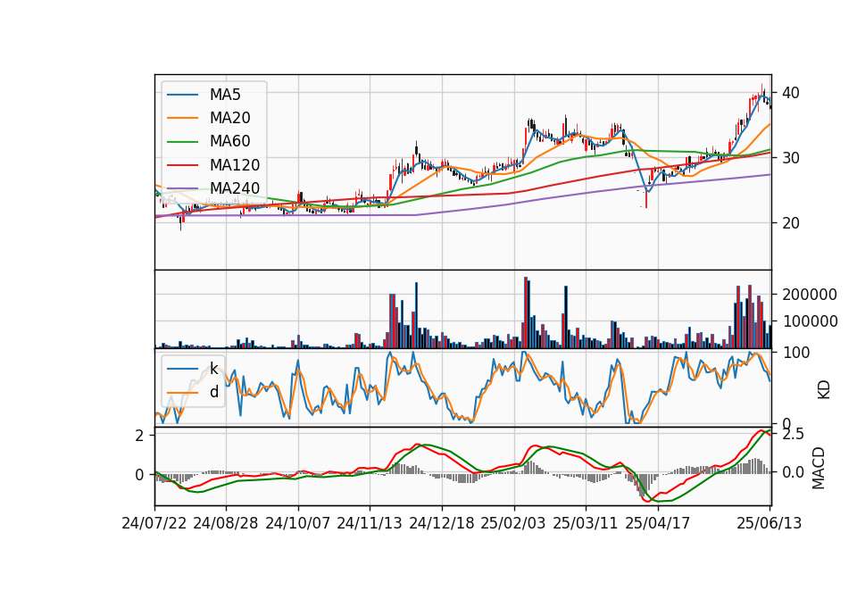The image size is (857, 616).
Task: Click the MA5 legend label
Action: pyautogui.click(x=225, y=95)
